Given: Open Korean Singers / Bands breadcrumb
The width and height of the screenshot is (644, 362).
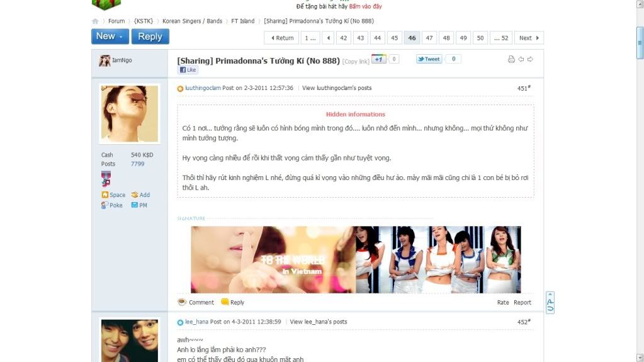Looking at the screenshot, I should [x=192, y=21].
